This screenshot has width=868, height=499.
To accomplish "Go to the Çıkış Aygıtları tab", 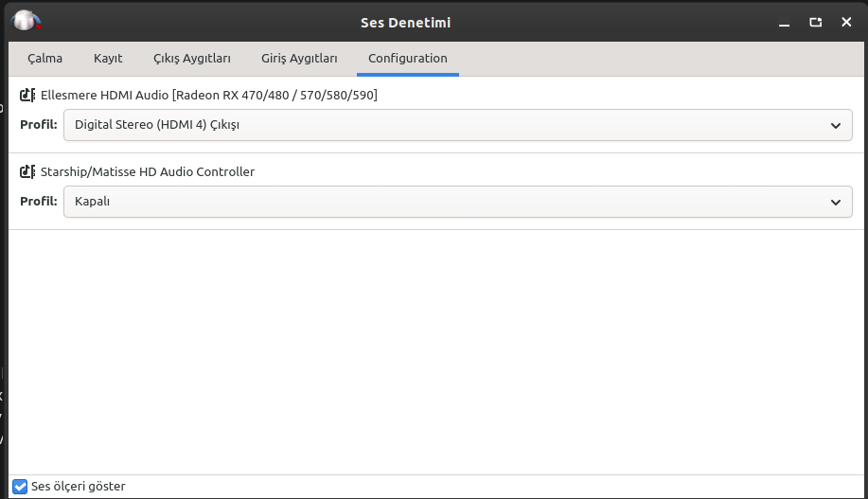I will [x=192, y=59].
